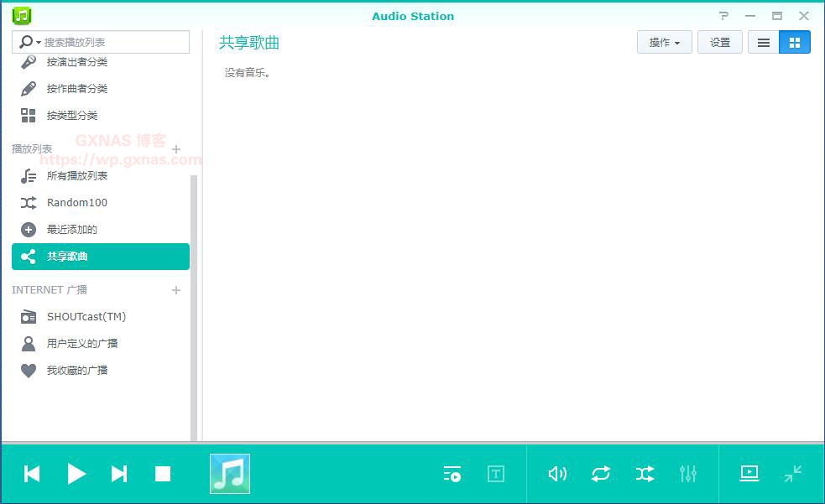Open 我收藏的广播 favorites
This screenshot has height=504, width=825.
click(77, 371)
